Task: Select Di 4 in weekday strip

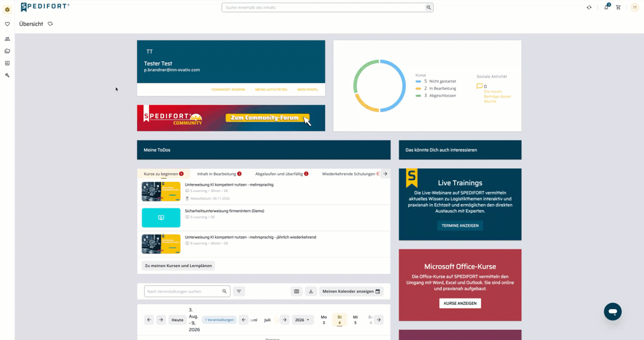Action: click(339, 320)
